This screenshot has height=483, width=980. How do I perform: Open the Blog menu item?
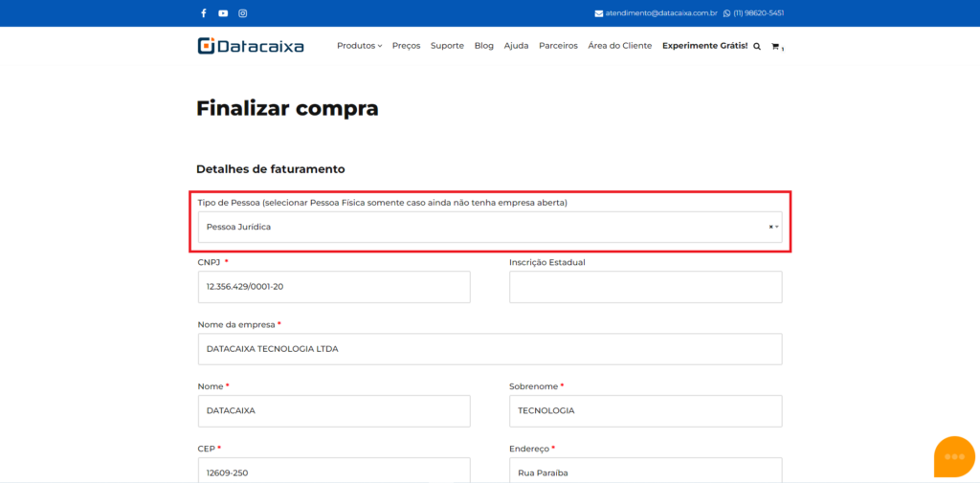(483, 46)
